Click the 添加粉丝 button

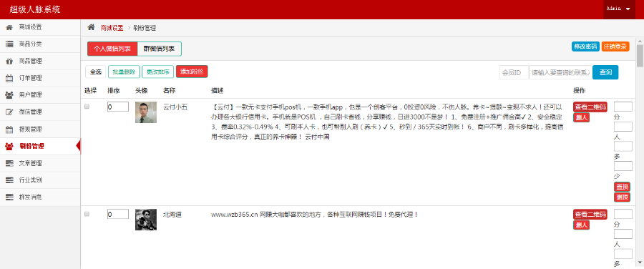tap(192, 72)
